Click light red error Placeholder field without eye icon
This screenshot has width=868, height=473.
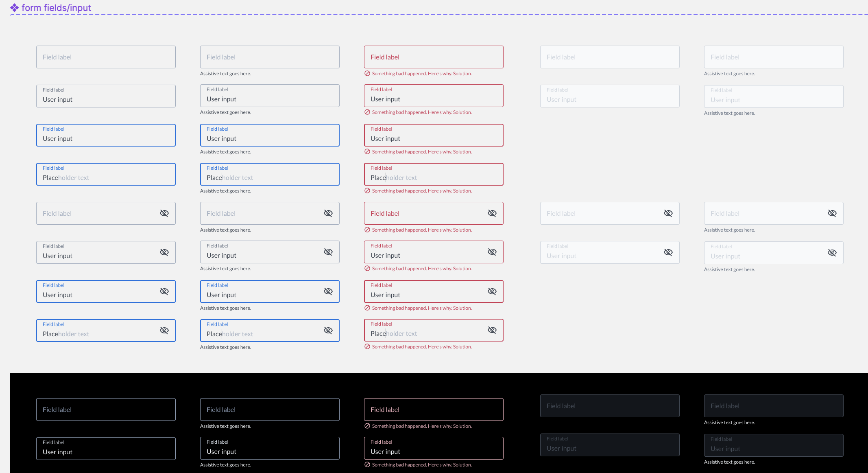[433, 174]
